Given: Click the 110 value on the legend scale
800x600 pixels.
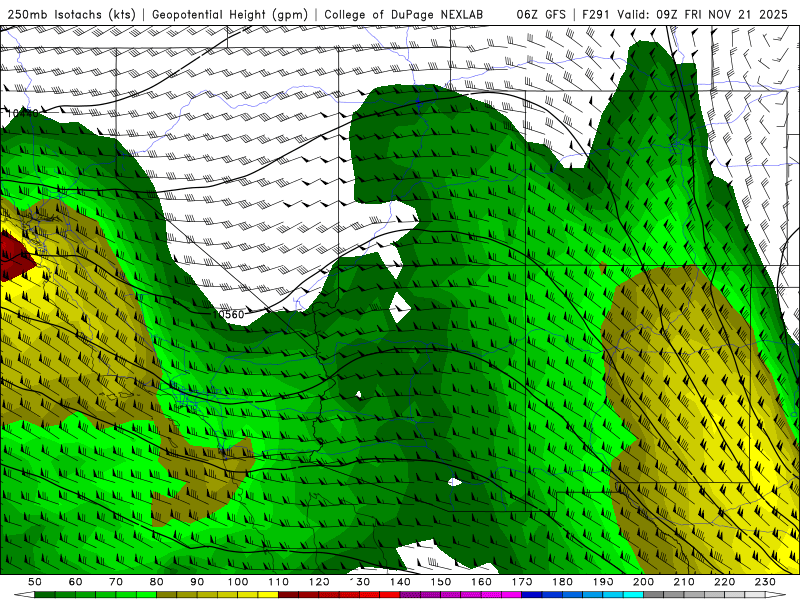Looking at the screenshot, I should click(279, 582).
